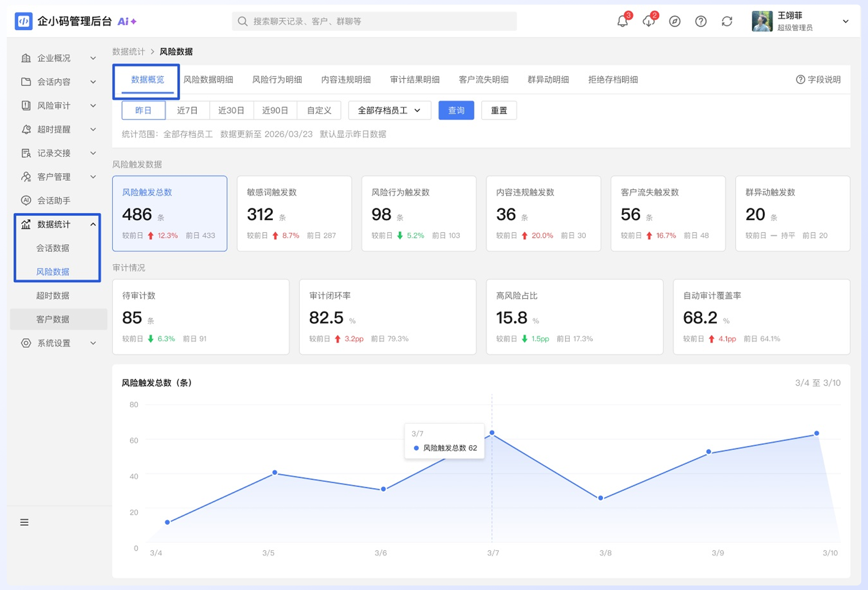Click the refresh icon in header

coord(727,21)
